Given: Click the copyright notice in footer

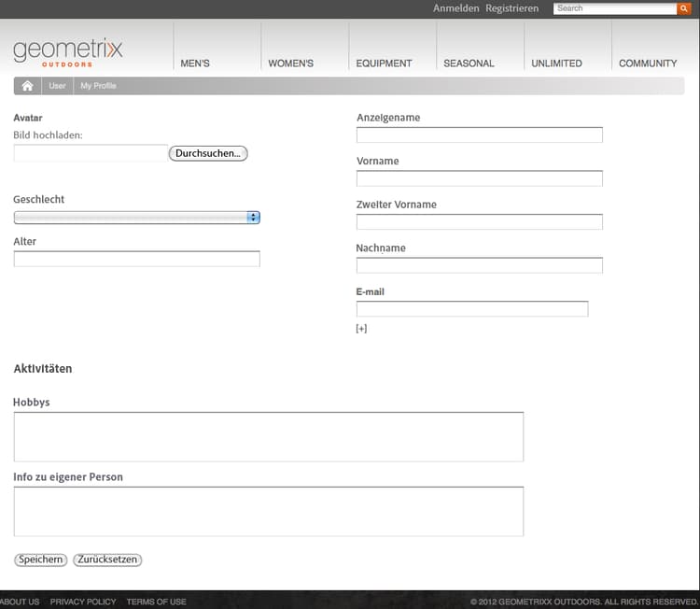Looking at the screenshot, I should click(x=584, y=602).
